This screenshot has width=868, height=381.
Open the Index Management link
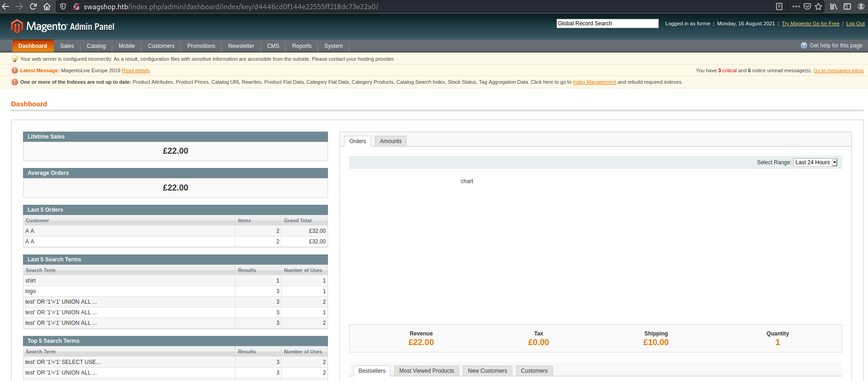(594, 82)
